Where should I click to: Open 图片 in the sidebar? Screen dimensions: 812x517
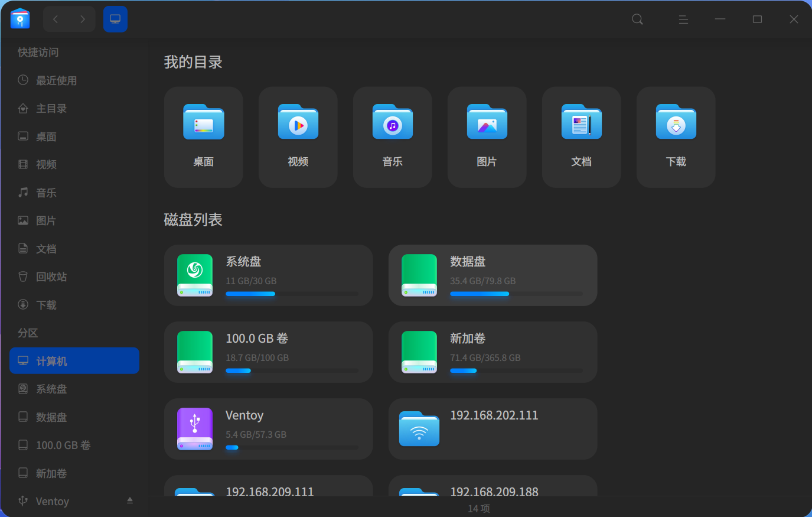click(x=74, y=221)
